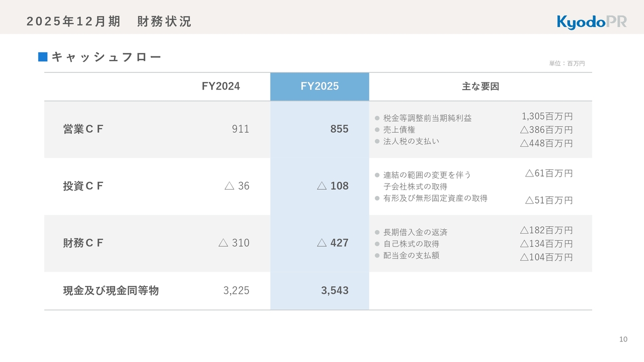Screen dimensions: 644x362
Task: Click the blue square beside キャッシュフロー
Action: coord(43,57)
